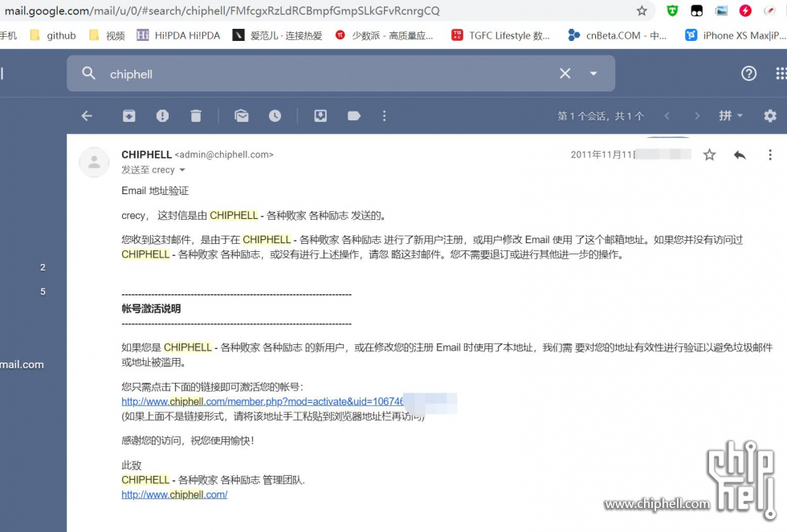
Task: Open the green shield extension icon
Action: tap(673, 10)
